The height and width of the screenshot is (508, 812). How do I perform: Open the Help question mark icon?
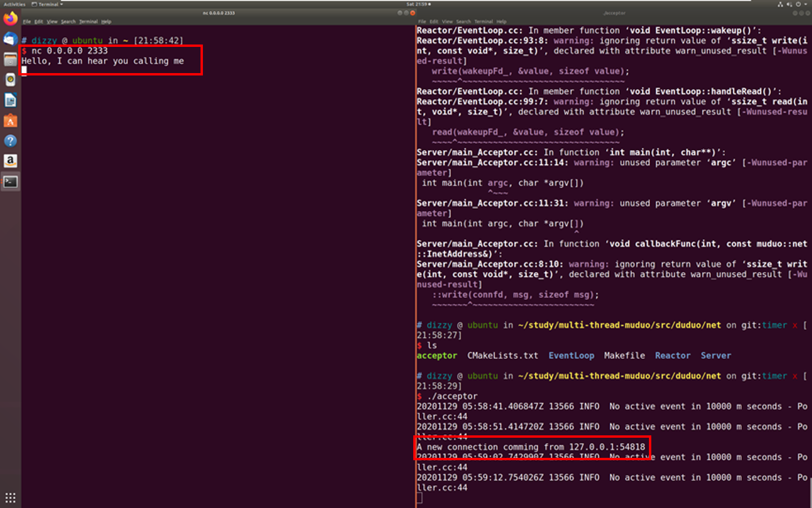10,141
